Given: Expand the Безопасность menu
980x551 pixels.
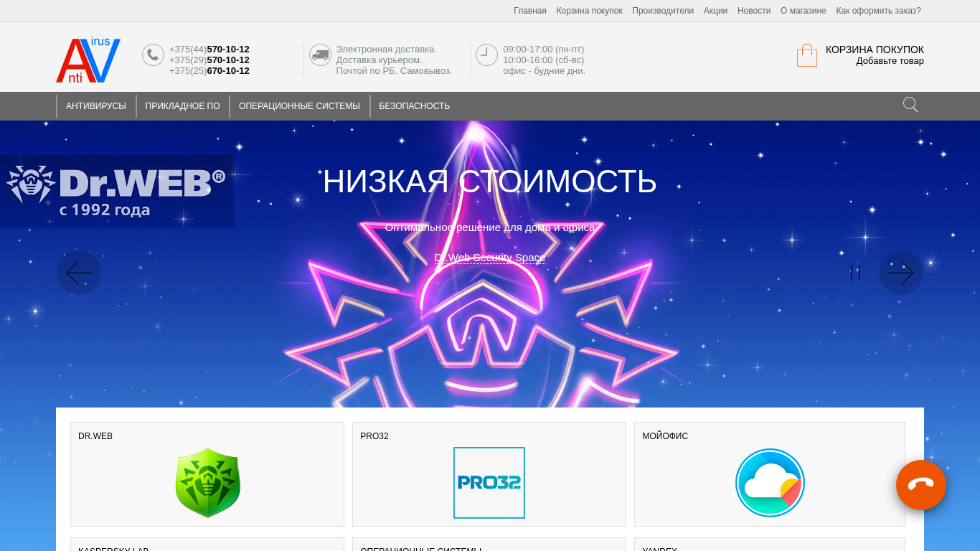Looking at the screenshot, I should (x=415, y=106).
